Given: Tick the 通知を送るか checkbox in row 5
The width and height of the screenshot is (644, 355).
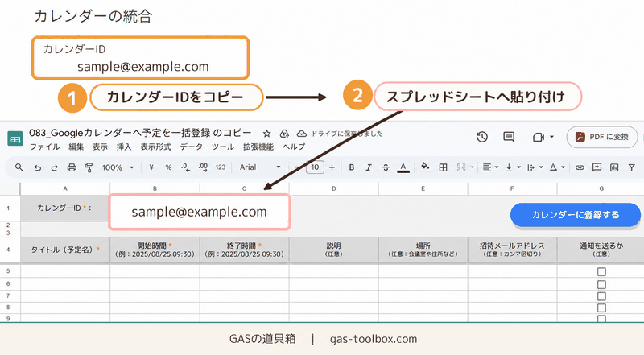Looking at the screenshot, I should click(601, 271).
